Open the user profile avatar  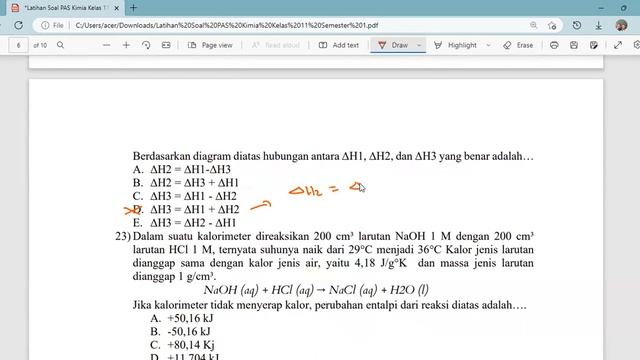[x=621, y=25]
